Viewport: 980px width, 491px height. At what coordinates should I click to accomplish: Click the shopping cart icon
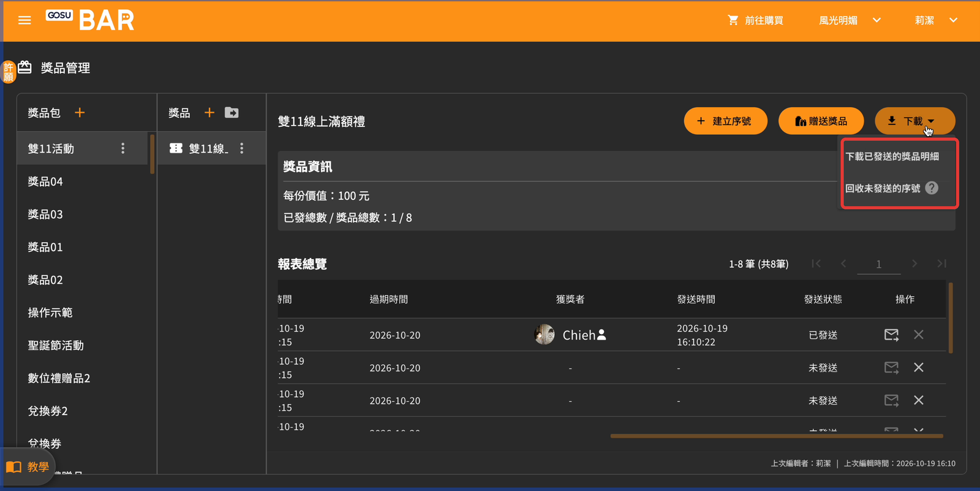click(x=733, y=20)
